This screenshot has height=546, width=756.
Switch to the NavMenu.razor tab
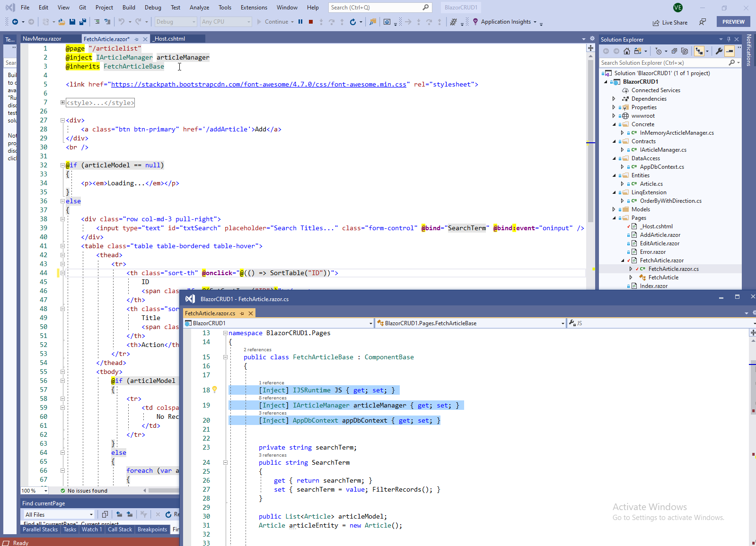(x=42, y=39)
